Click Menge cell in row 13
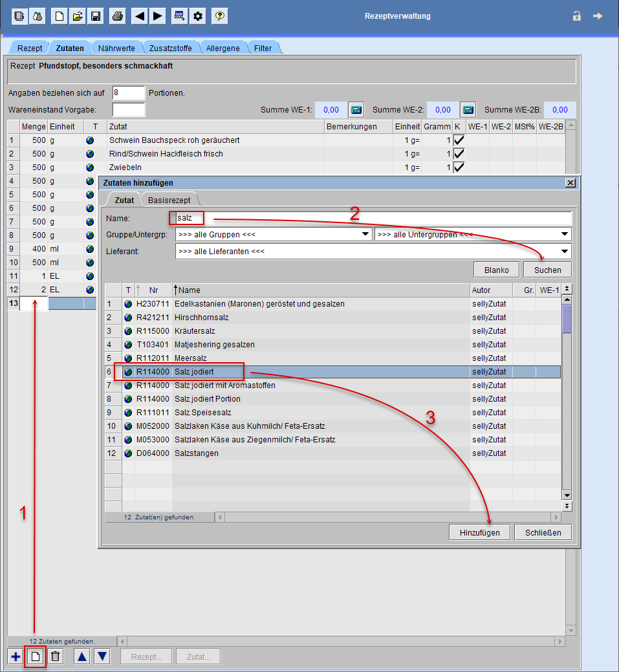 pyautogui.click(x=34, y=303)
